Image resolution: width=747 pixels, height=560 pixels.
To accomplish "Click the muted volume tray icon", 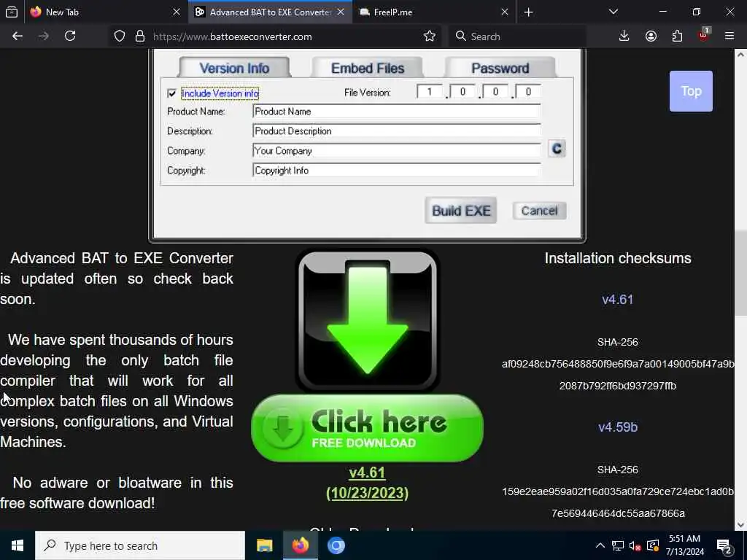I will point(635,545).
